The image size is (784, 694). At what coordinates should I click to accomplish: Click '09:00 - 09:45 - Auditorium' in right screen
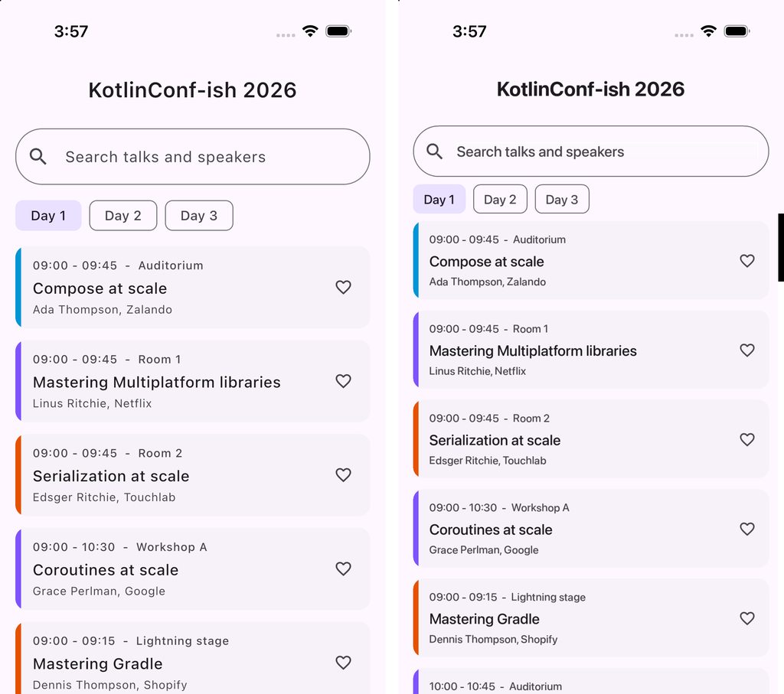(498, 239)
